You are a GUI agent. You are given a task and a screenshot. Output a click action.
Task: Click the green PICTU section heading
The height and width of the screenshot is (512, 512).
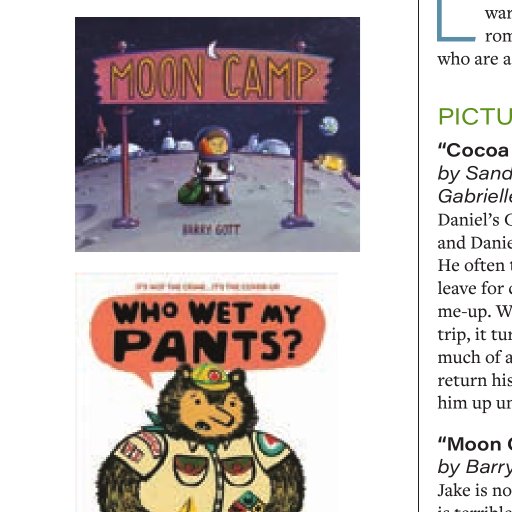pyautogui.click(x=475, y=117)
